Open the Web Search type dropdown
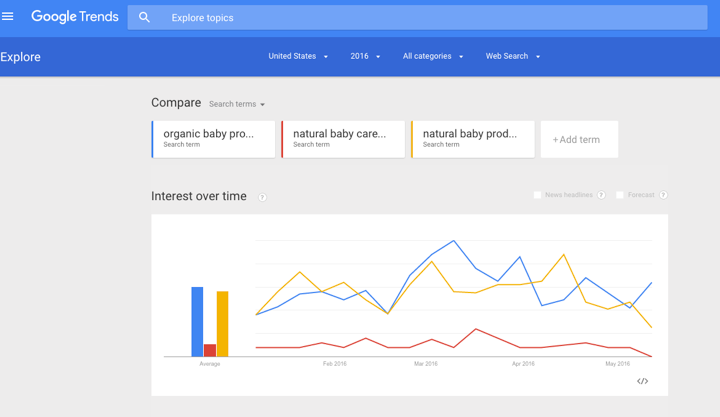This screenshot has height=417, width=720. click(x=513, y=56)
